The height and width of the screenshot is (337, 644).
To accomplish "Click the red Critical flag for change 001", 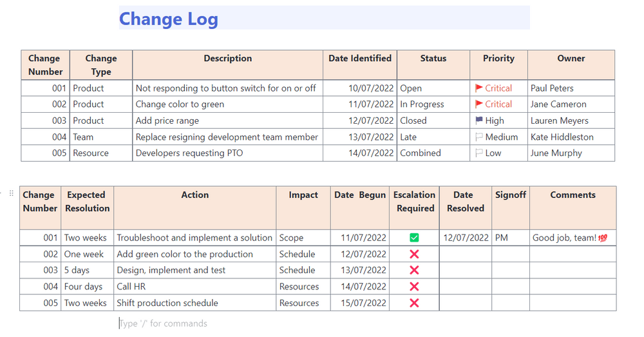I will pyautogui.click(x=478, y=88).
